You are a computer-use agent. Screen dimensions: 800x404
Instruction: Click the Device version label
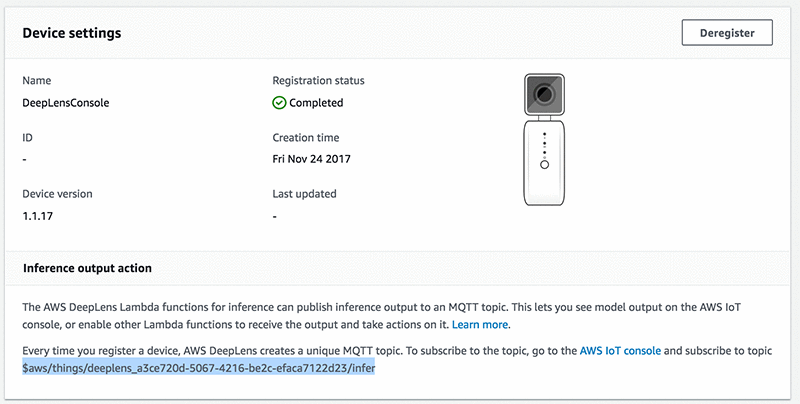[x=59, y=193]
